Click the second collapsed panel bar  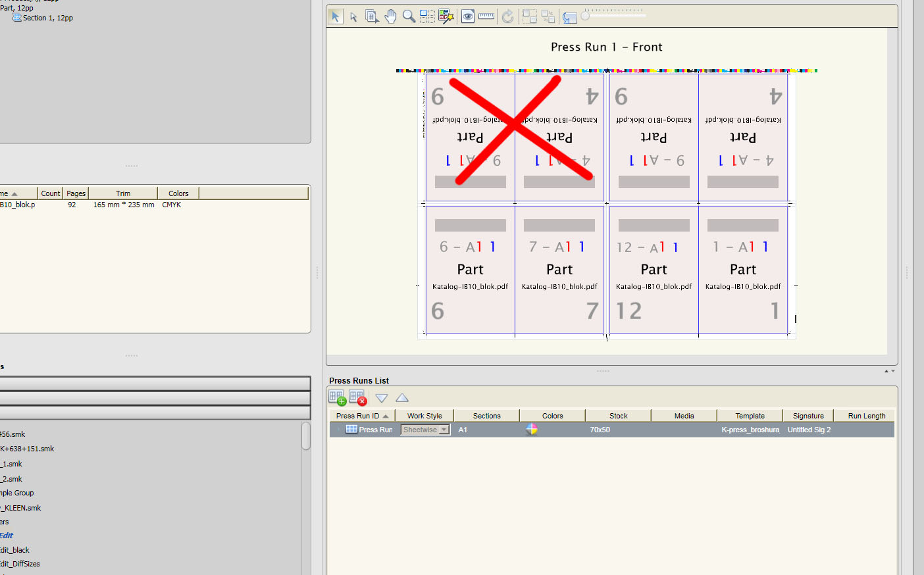155,399
